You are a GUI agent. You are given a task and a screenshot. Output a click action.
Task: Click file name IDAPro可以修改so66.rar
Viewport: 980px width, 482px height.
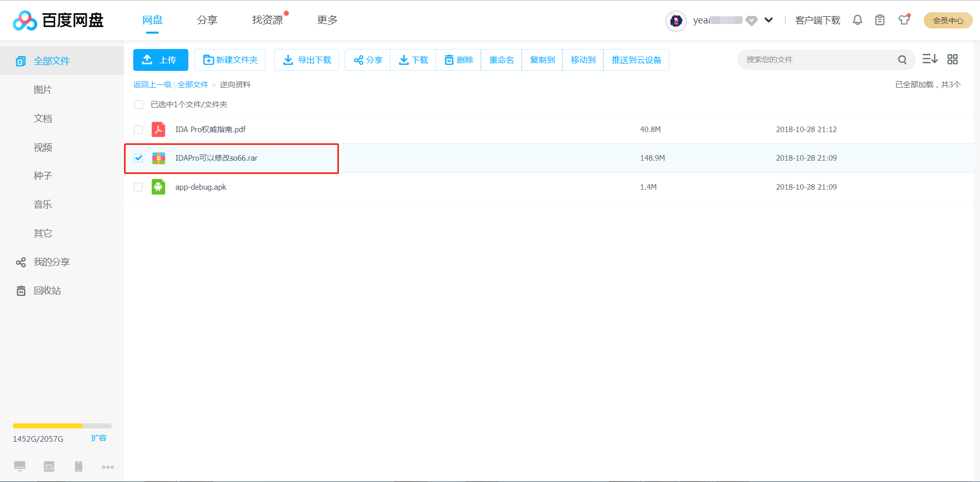(x=216, y=158)
